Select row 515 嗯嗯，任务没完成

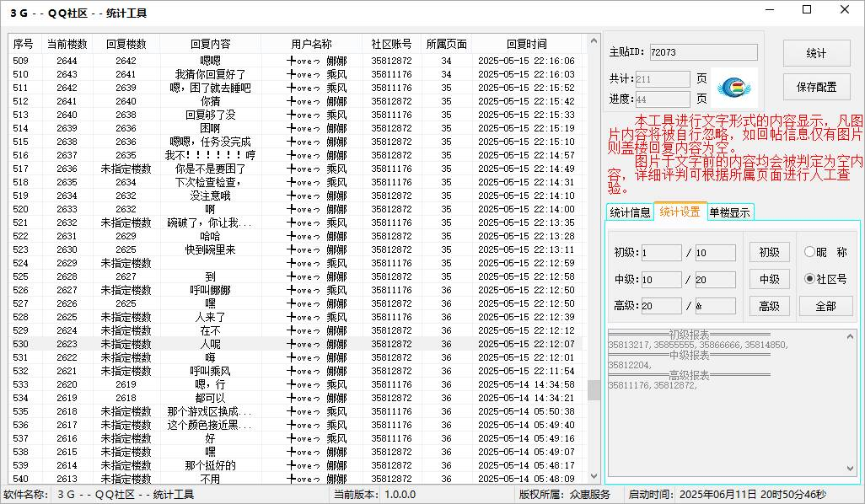pos(294,142)
